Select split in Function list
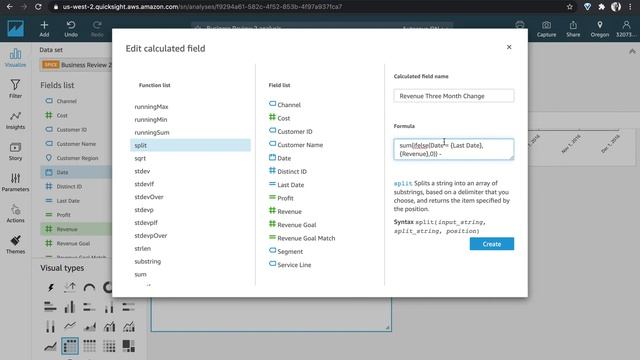The height and width of the screenshot is (360, 640). click(190, 145)
